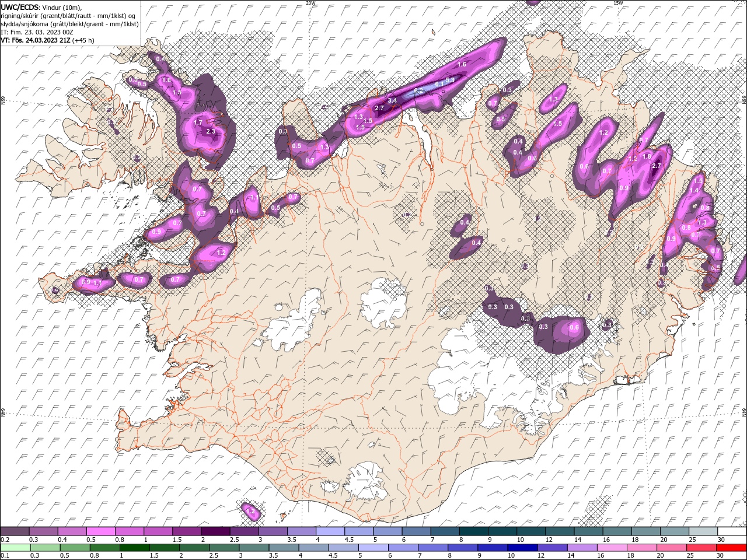747x560 pixels.
Task: Click the '0.2' label in the top legend row
Action: point(5,540)
